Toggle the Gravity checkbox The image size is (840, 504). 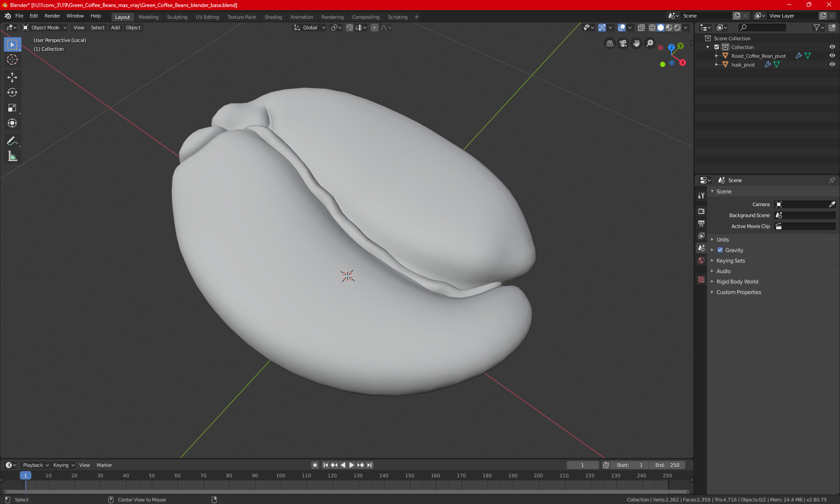[720, 250]
